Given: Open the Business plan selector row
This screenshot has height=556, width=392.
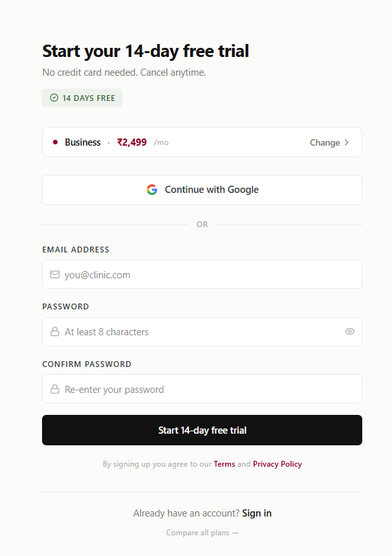Looking at the screenshot, I should [x=202, y=142].
